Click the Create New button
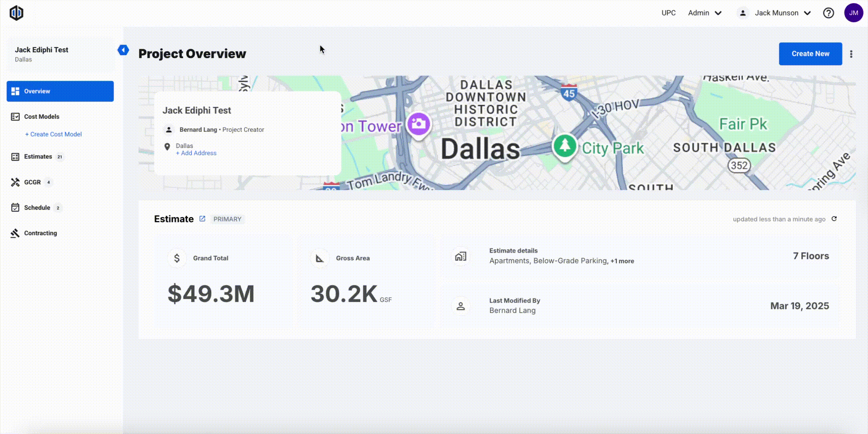Screen dimensions: 868x434 tap(810, 54)
